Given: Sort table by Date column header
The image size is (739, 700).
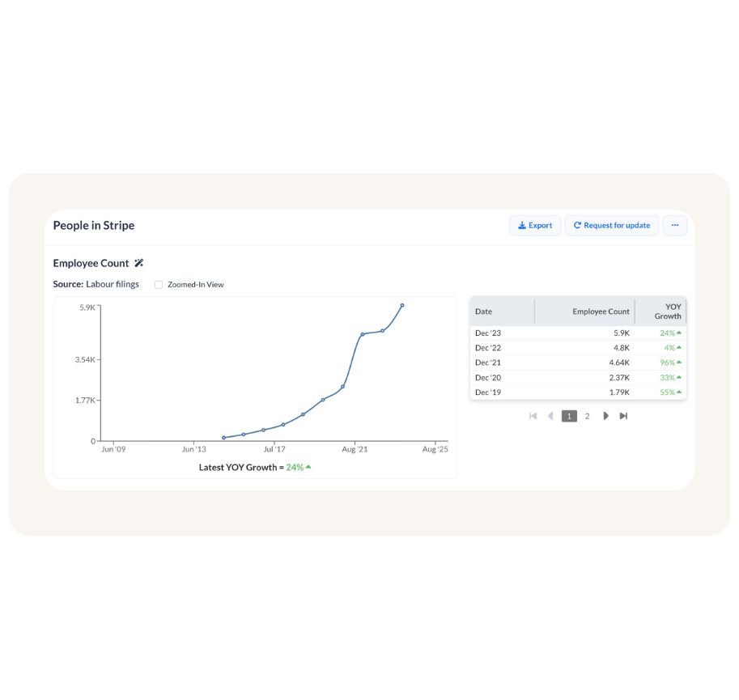Looking at the screenshot, I should (x=484, y=312).
